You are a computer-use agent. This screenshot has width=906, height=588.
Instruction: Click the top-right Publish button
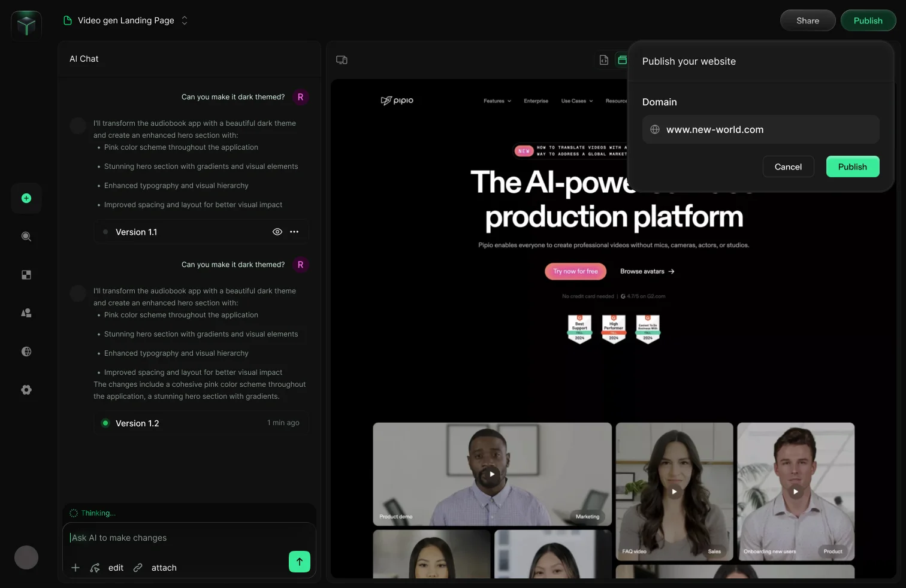(868, 20)
